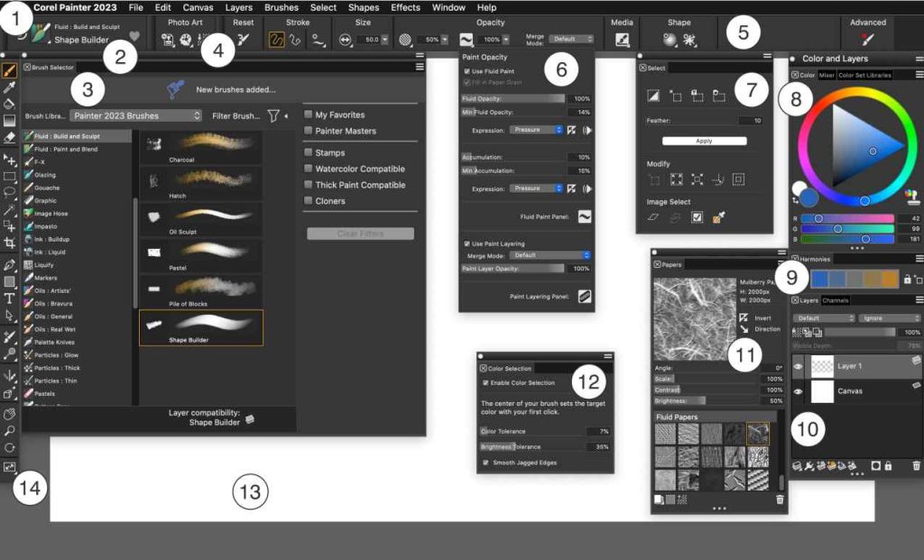Enable the Stamps brush filter
Screen dimensions: 924x560
click(309, 151)
